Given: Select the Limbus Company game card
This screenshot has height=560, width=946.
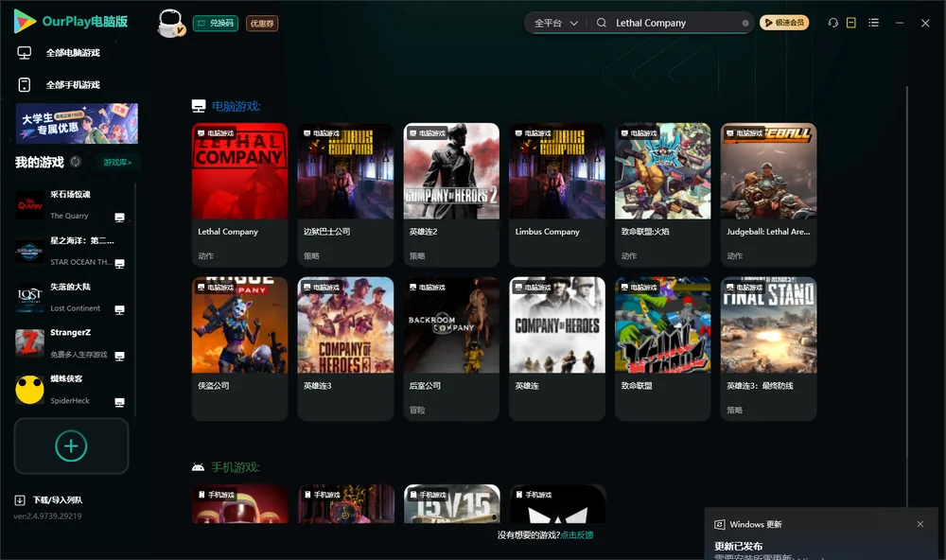Looking at the screenshot, I should point(557,195).
